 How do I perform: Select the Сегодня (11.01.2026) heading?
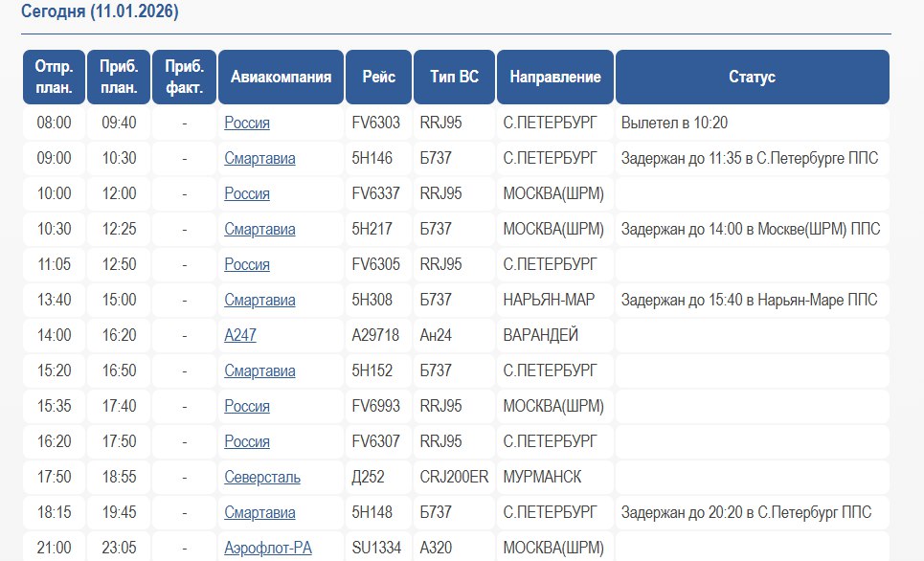100,12
